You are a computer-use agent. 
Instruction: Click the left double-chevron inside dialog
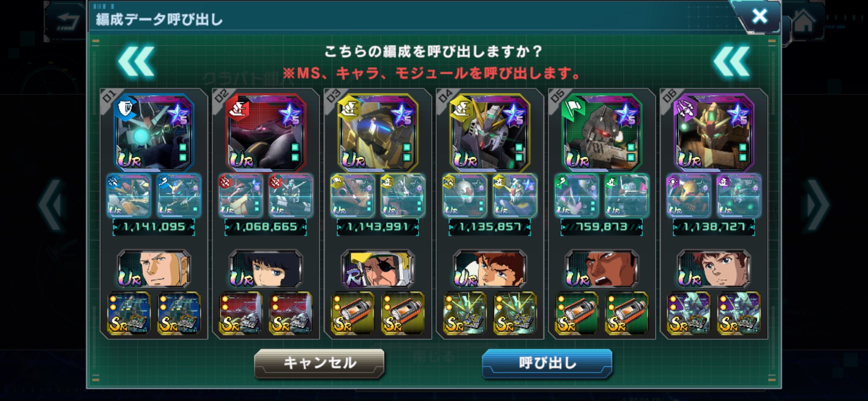[x=136, y=62]
